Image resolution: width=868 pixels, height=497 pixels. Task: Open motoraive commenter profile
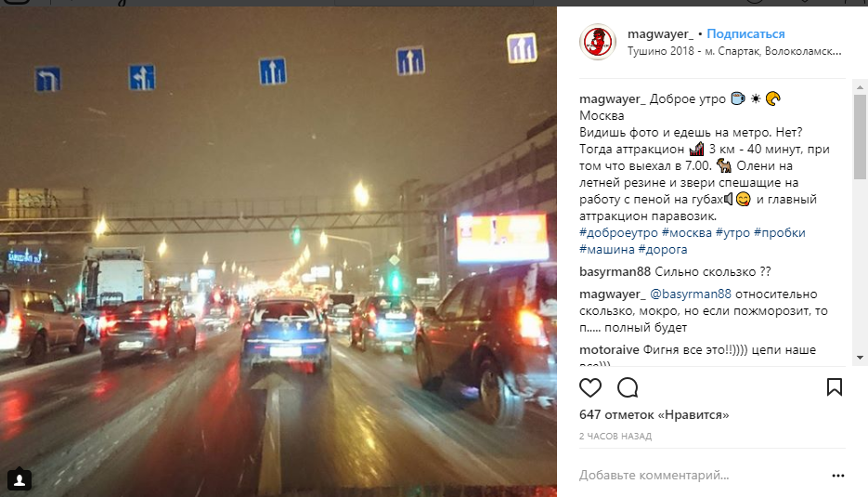[x=609, y=350]
